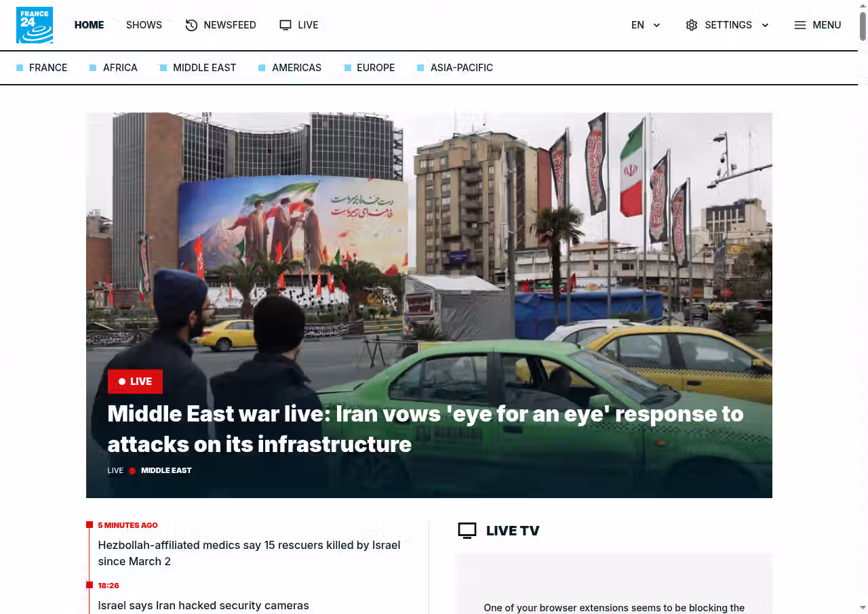Viewport: 868px width, 614px height.
Task: Read the Middle East war live headline
Action: (x=425, y=428)
